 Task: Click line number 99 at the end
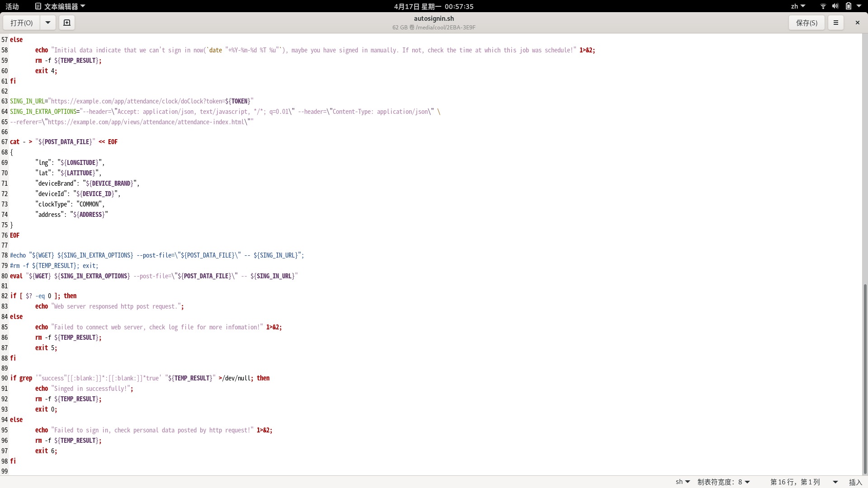[x=5, y=471]
